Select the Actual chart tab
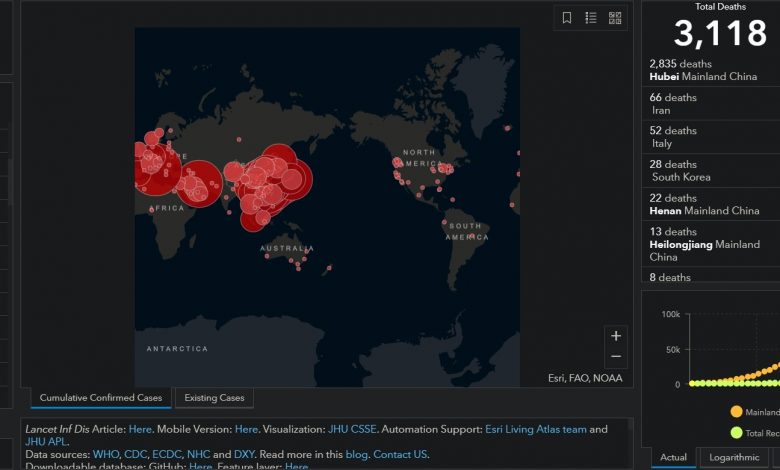 673,457
